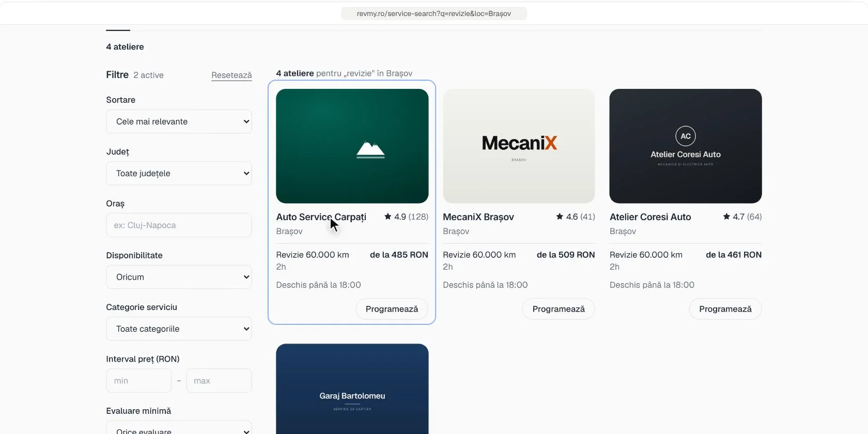Click 'Deschis până la 18:00' on Atelier Coresi

(652, 285)
